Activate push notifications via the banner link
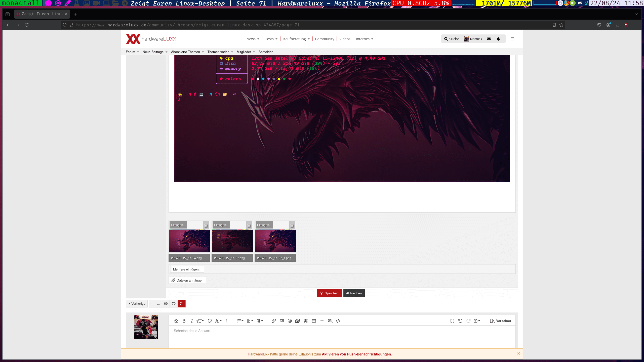Viewport: 644px width, 362px height. (x=356, y=354)
